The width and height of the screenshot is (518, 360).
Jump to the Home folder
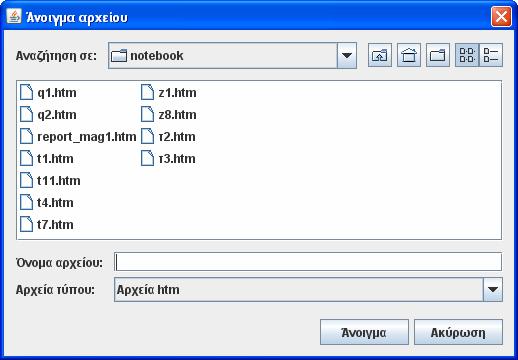(409, 55)
